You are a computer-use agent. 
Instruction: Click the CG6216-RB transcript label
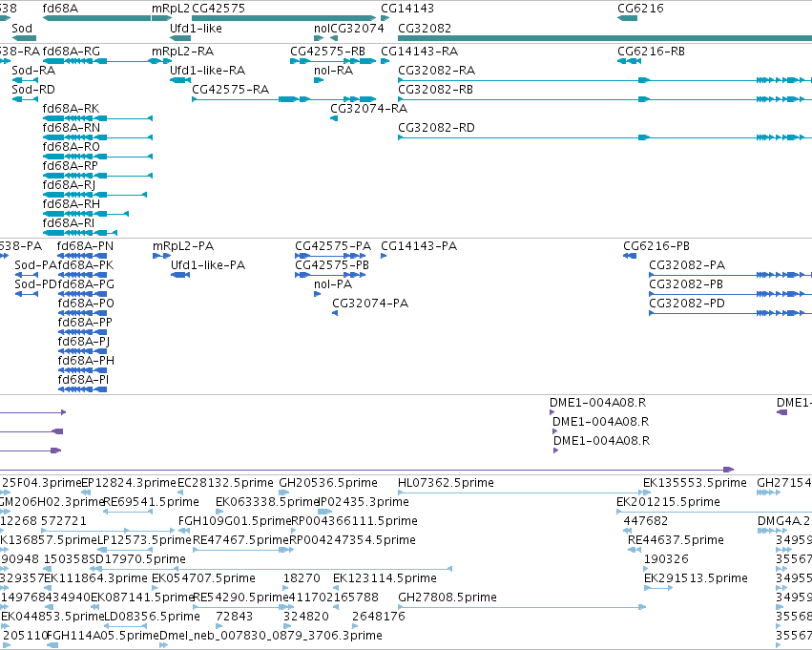click(651, 52)
